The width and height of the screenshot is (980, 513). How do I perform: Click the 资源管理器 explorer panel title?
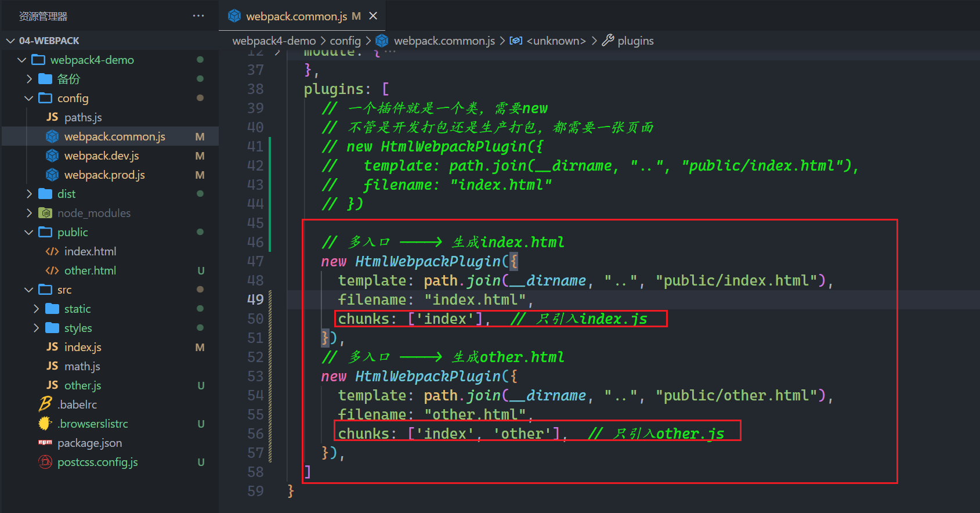click(x=43, y=16)
